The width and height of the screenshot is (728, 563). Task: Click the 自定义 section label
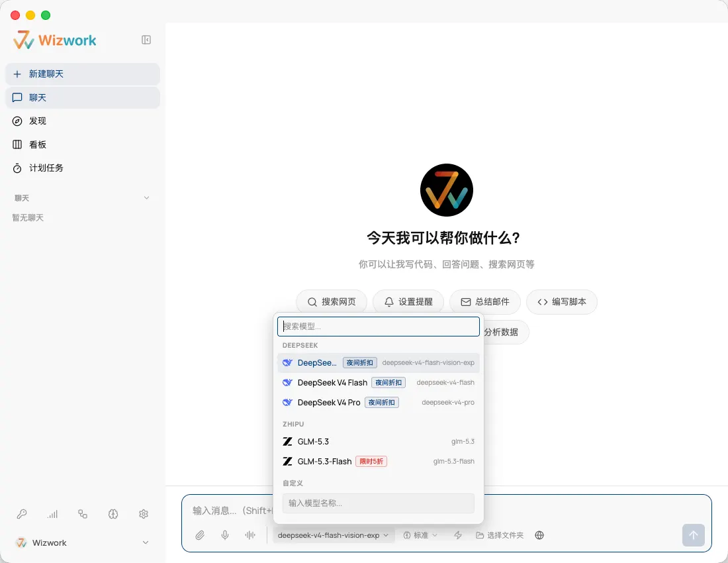point(293,483)
